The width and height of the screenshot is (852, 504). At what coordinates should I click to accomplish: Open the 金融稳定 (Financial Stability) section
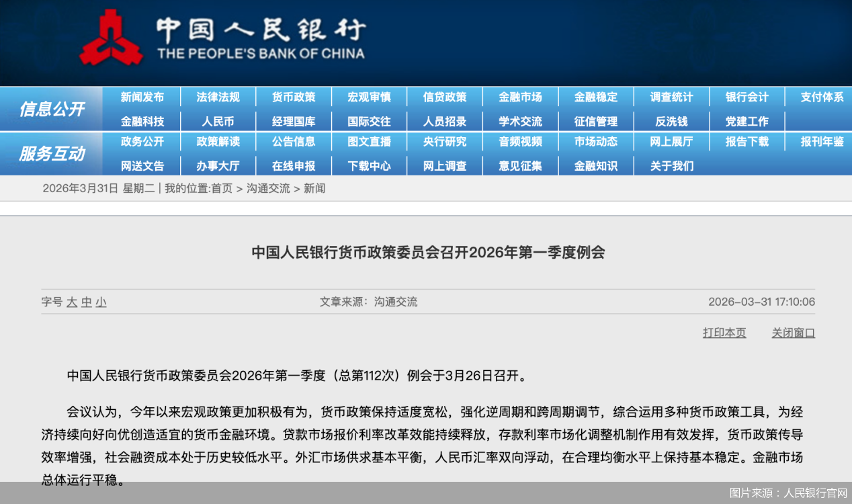[x=595, y=97]
